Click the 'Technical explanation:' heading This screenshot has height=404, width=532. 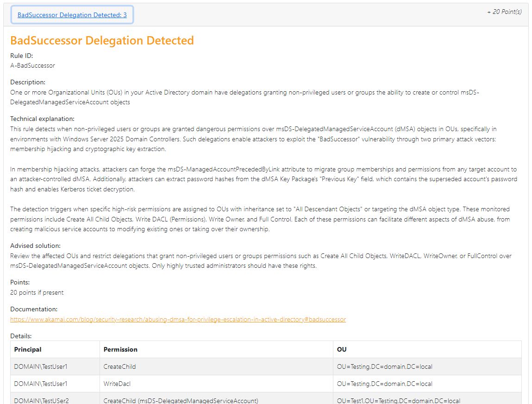(x=42, y=119)
